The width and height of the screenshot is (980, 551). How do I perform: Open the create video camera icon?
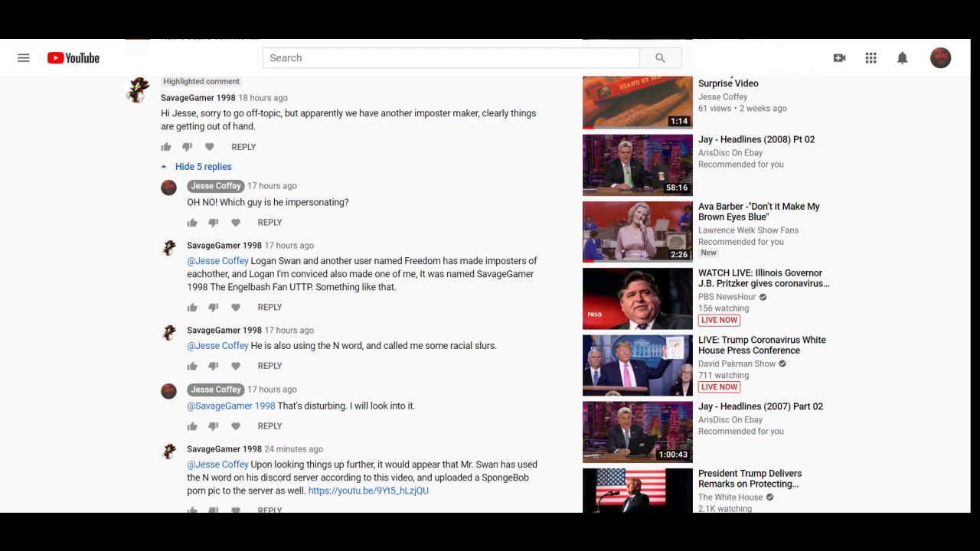tap(839, 58)
